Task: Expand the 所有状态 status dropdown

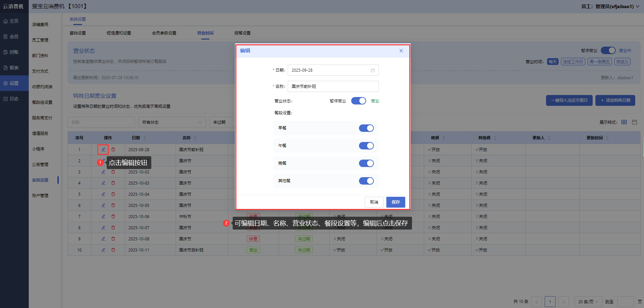Action: pyautogui.click(x=172, y=122)
